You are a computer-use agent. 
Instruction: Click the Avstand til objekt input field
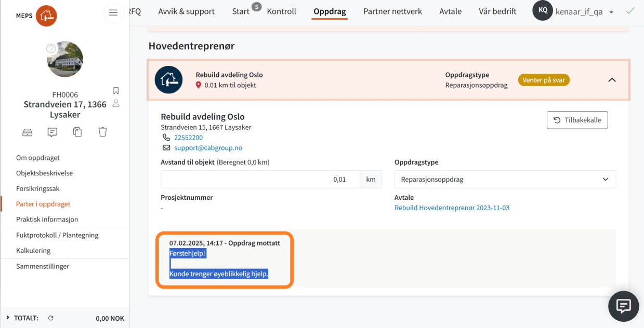(260, 179)
